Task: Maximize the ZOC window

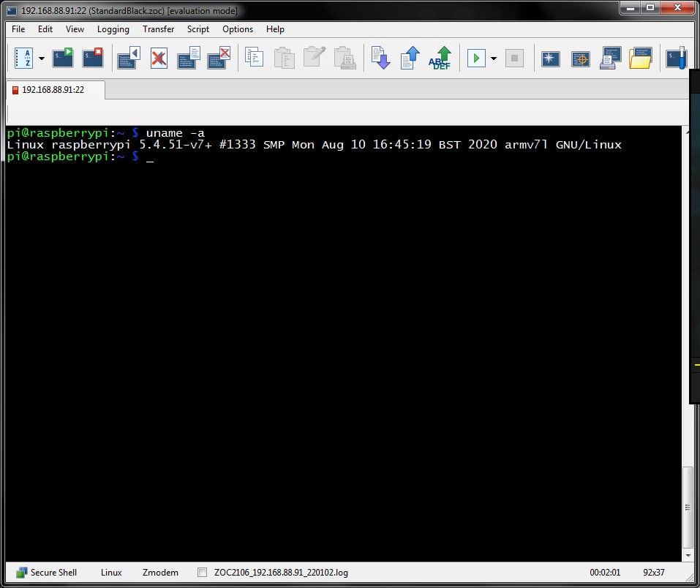Action: click(650, 7)
